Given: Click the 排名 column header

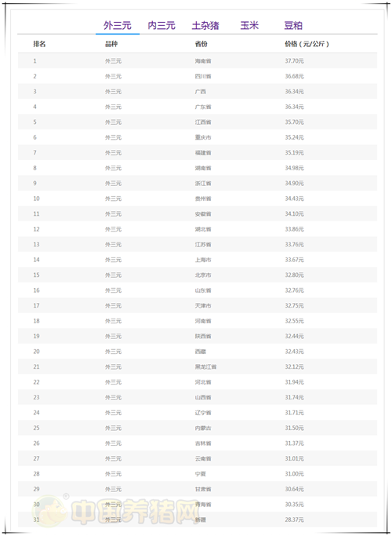Looking at the screenshot, I should [39, 44].
